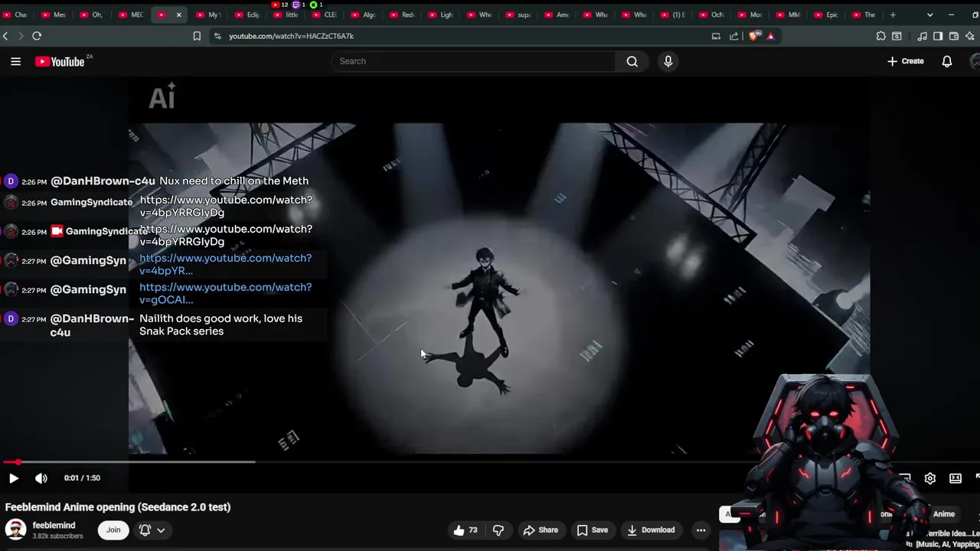Open Brave Shields lion icon

pos(754,36)
